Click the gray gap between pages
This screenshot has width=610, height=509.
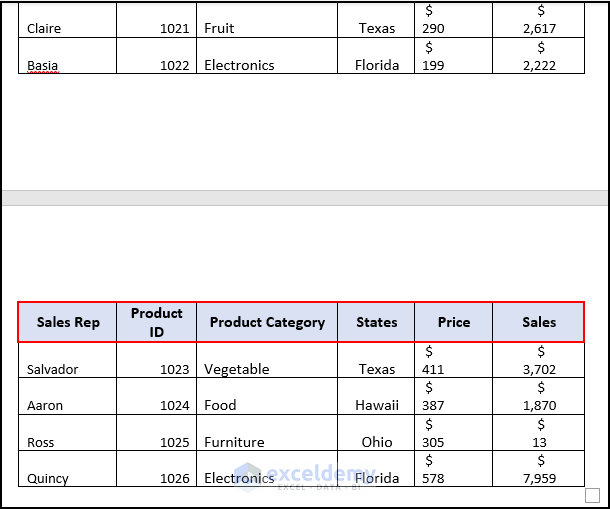point(305,198)
